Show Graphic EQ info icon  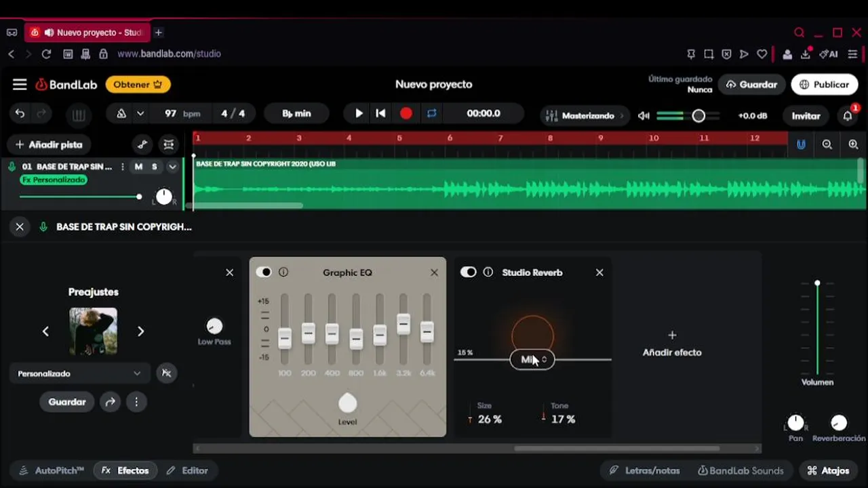[x=283, y=272]
